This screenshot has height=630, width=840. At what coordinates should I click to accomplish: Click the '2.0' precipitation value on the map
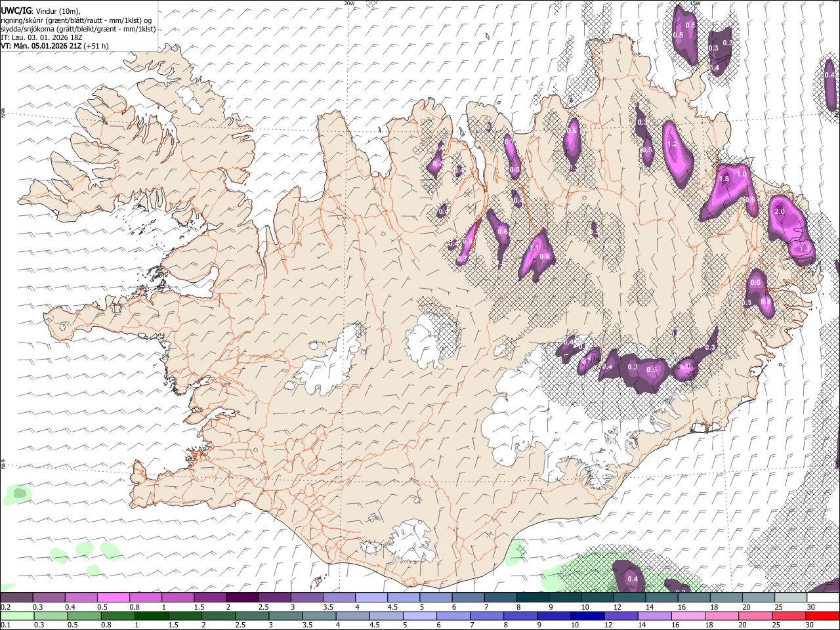(x=780, y=212)
